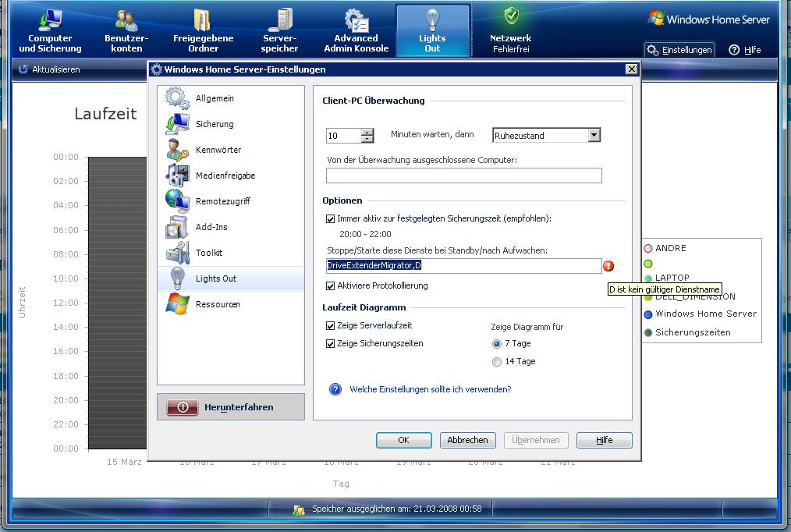Image resolution: width=791 pixels, height=532 pixels.
Task: Click the Add-Ins package icon
Action: click(177, 226)
